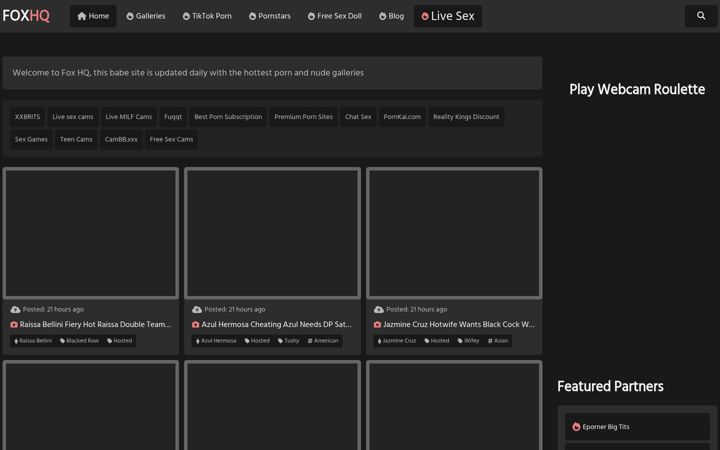720x450 pixels.
Task: Open the Live Sex nav item
Action: [448, 16]
